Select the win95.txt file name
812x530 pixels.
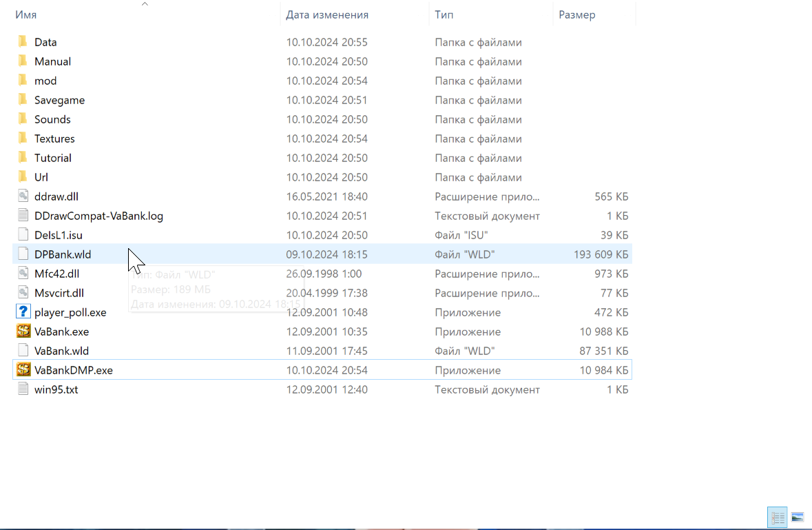(x=56, y=389)
